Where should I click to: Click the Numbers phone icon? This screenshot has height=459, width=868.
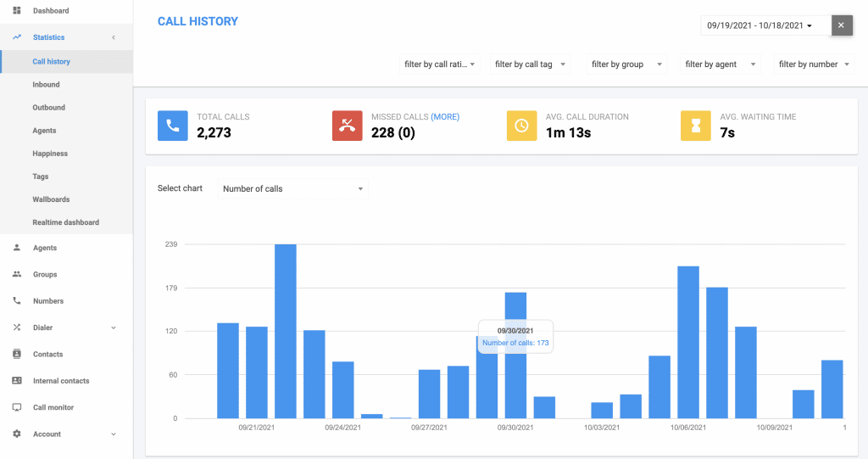[17, 301]
